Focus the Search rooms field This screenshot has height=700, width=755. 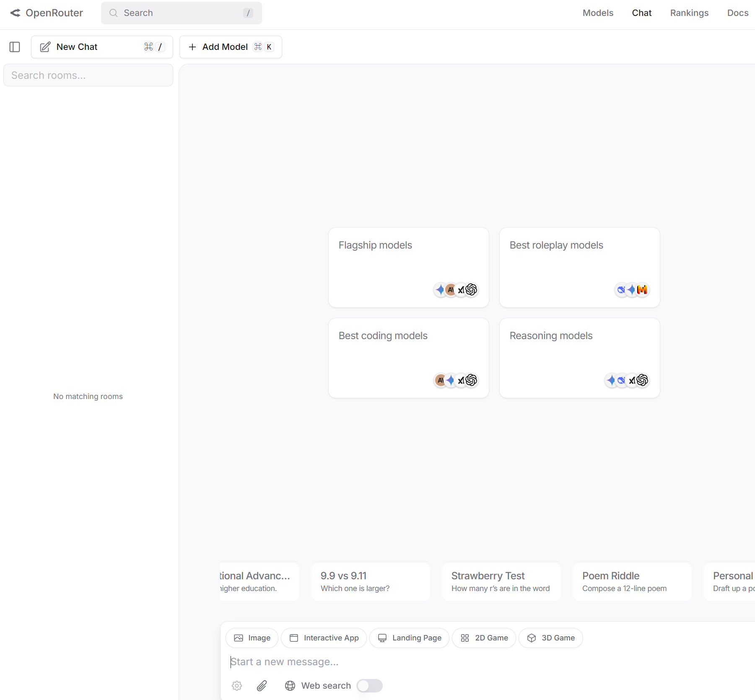pos(88,75)
